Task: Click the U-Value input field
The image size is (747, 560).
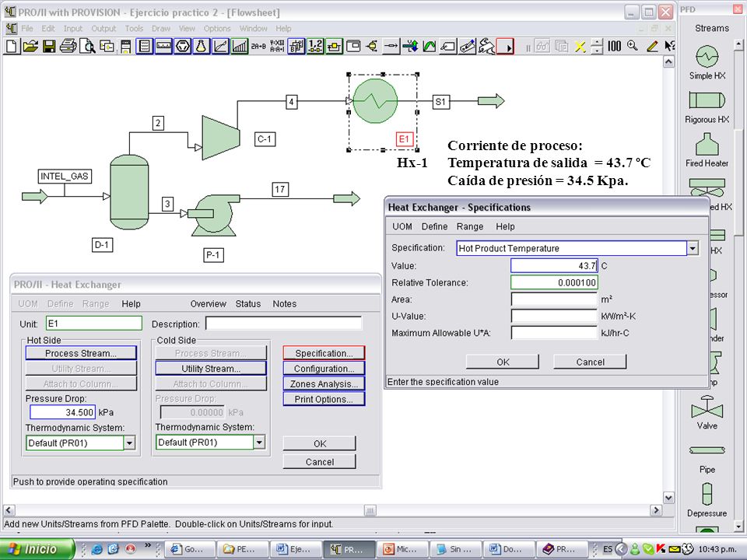Action: [x=554, y=317]
